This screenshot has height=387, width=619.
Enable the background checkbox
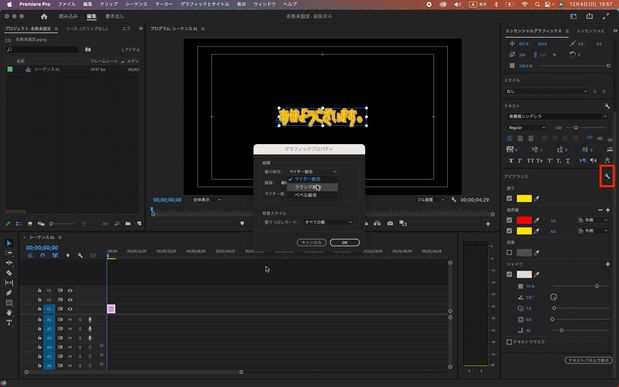509,252
